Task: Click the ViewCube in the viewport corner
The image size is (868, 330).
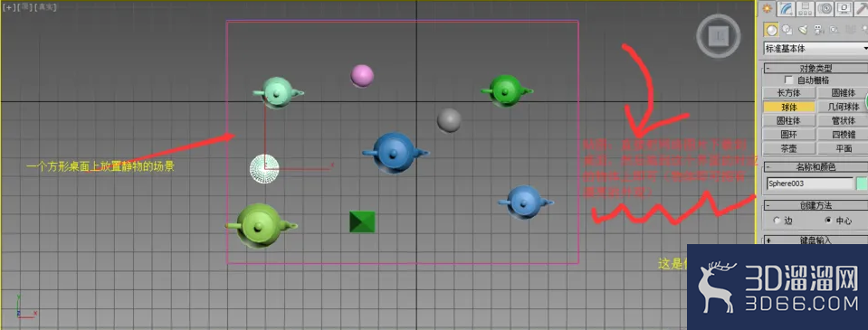Action: 719,36
